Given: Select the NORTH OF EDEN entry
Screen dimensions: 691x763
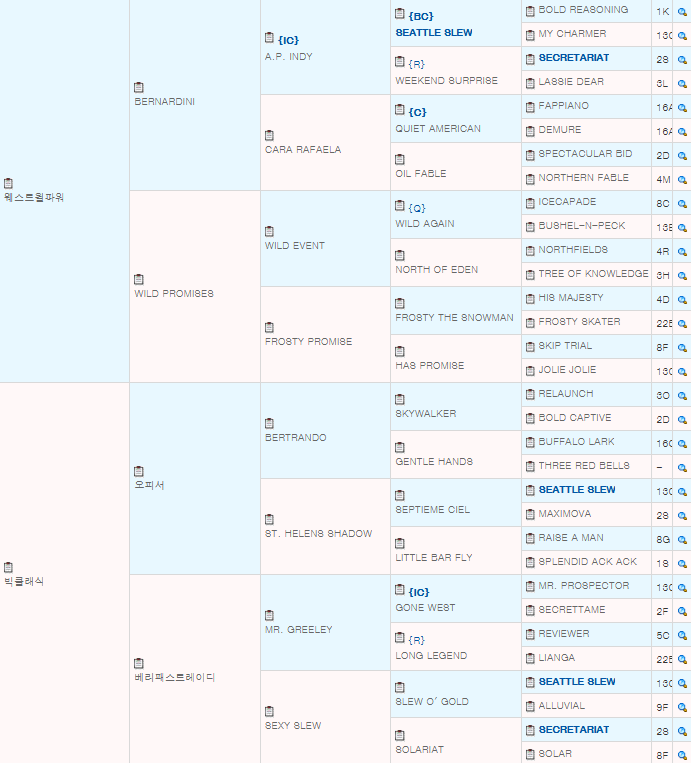Looking at the screenshot, I should click(436, 270).
